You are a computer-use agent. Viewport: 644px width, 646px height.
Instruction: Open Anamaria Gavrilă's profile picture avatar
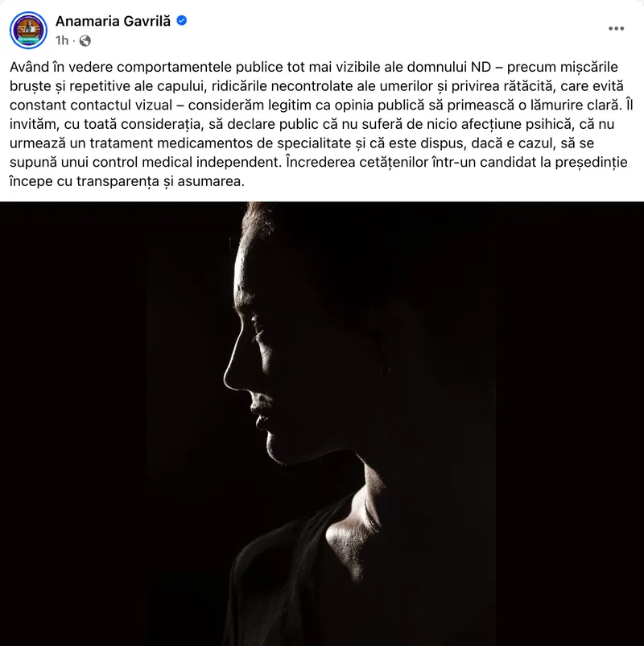[28, 30]
